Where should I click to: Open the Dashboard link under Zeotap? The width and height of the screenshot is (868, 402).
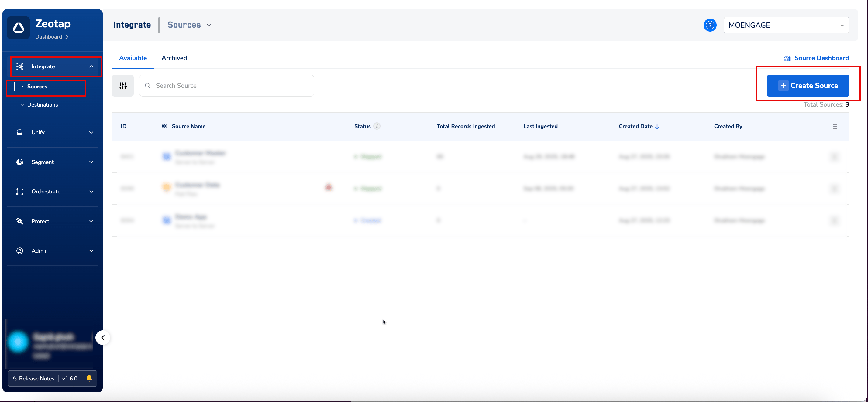(49, 37)
